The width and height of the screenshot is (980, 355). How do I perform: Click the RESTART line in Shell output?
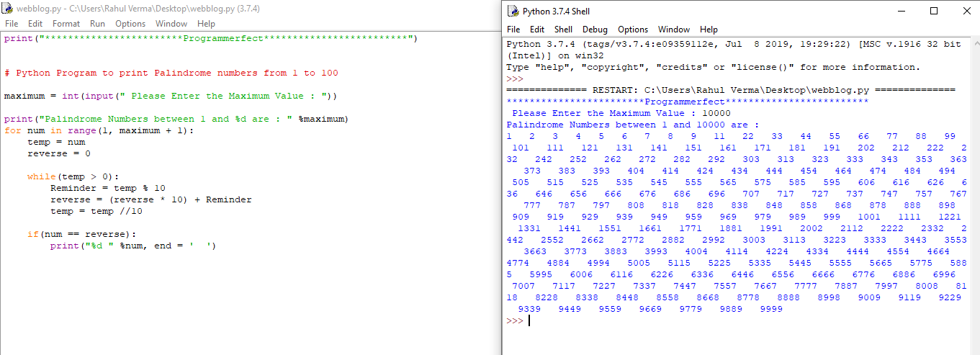pos(731,90)
